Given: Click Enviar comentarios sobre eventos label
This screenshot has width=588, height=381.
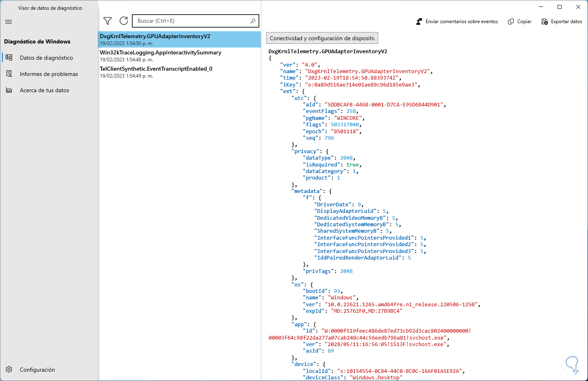Looking at the screenshot, I should click(x=461, y=22).
